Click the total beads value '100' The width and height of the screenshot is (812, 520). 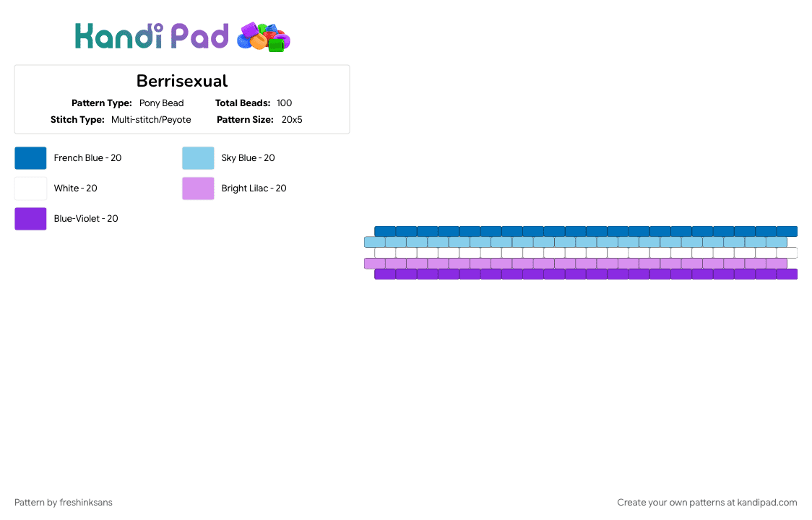click(285, 103)
